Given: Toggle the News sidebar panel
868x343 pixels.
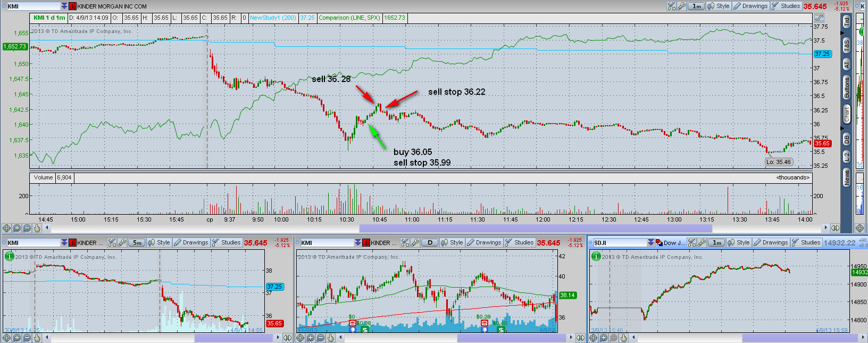Looking at the screenshot, I should click(846, 177).
